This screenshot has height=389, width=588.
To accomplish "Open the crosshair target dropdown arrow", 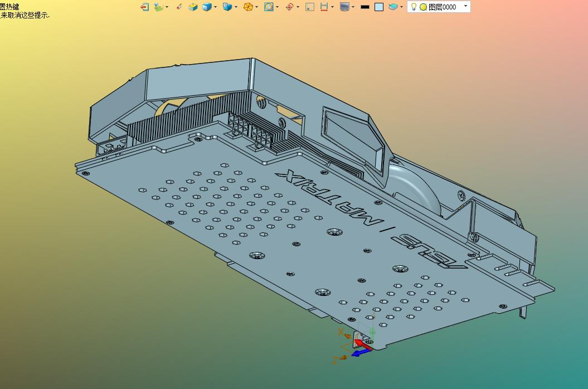I will pyautogui.click(x=298, y=7).
